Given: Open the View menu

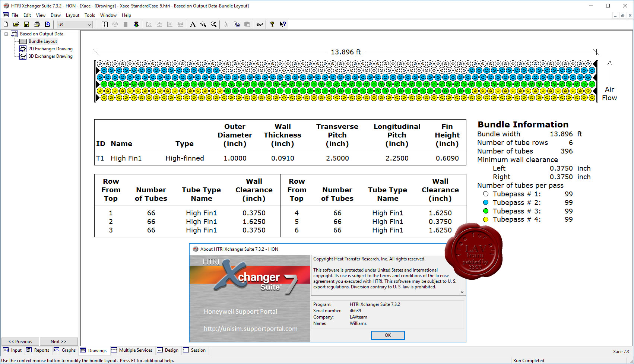Looking at the screenshot, I should click(41, 15).
